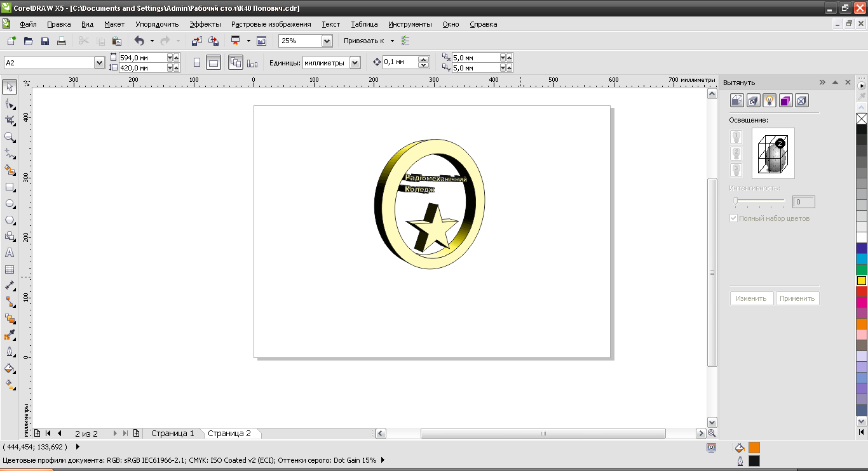Select the Pick tool in toolbox
Viewport: 868px width, 471px height.
point(10,87)
